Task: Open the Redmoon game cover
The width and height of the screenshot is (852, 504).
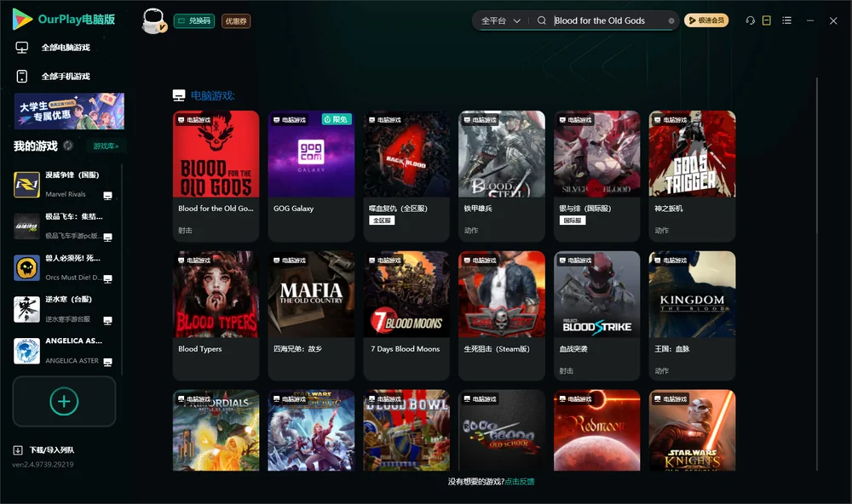Action: 596,430
